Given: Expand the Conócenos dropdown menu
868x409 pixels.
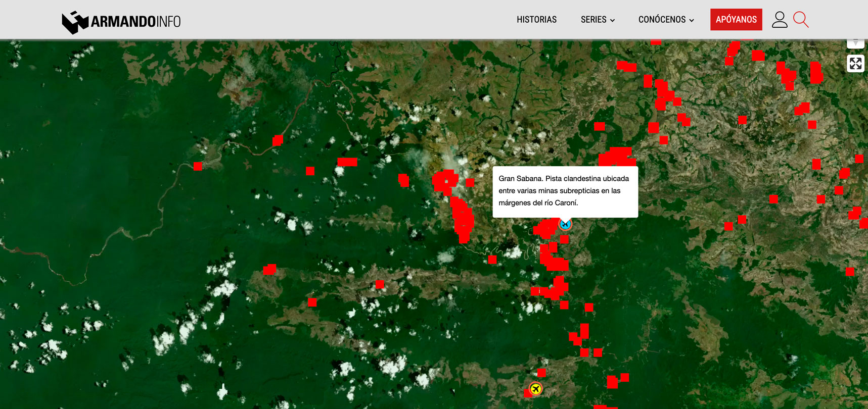Looking at the screenshot, I should click(x=665, y=20).
